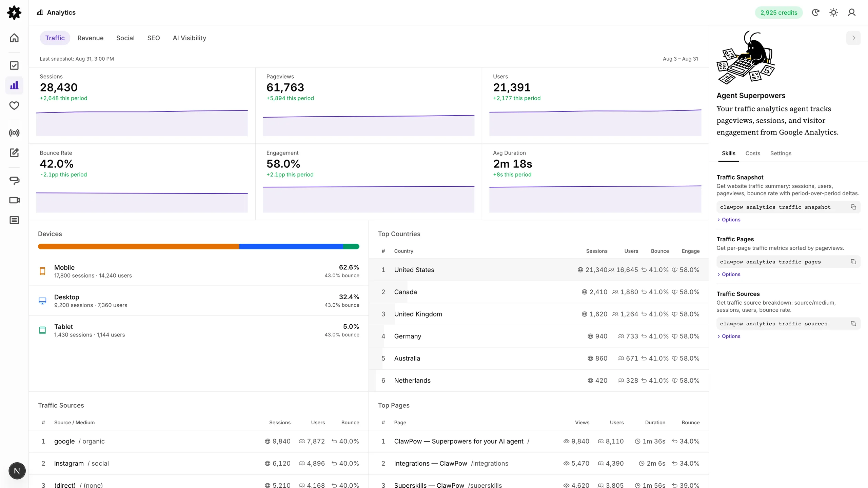
Task: Open the list document icon in sidebar
Action: click(14, 220)
